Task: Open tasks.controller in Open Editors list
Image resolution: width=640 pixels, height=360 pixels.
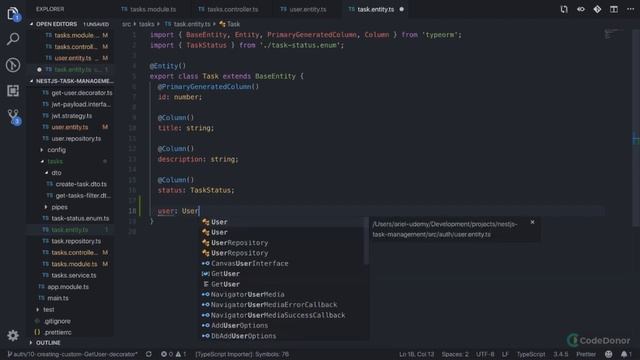Action: point(75,47)
